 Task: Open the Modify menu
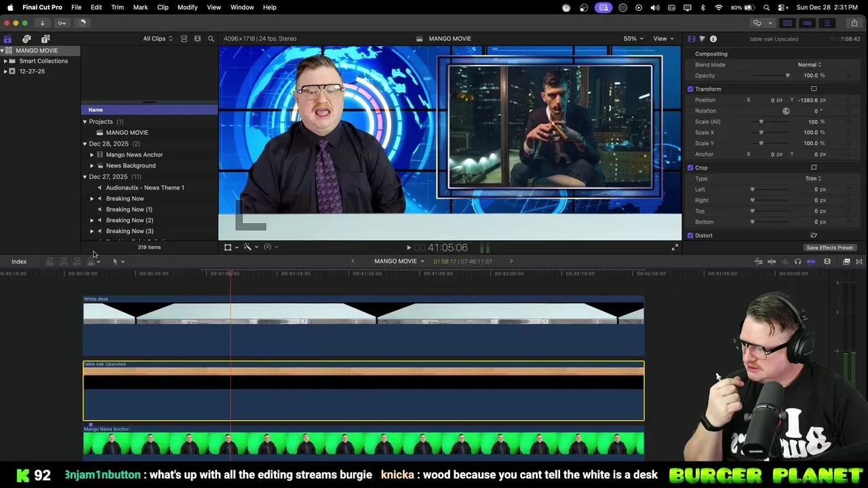[187, 7]
